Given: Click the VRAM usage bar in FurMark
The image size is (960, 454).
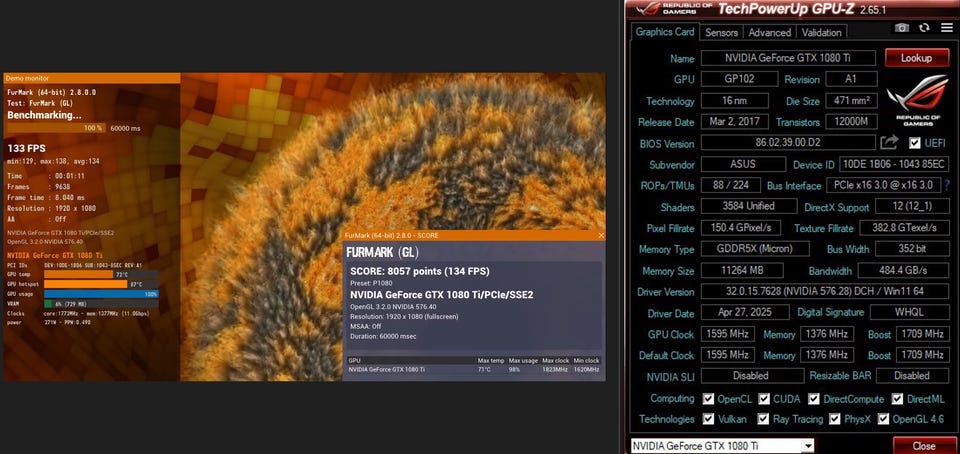Looking at the screenshot, I should 102,303.
